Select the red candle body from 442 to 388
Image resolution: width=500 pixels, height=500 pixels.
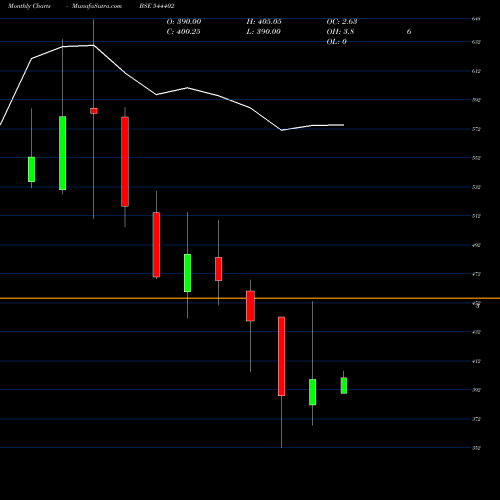(x=281, y=356)
